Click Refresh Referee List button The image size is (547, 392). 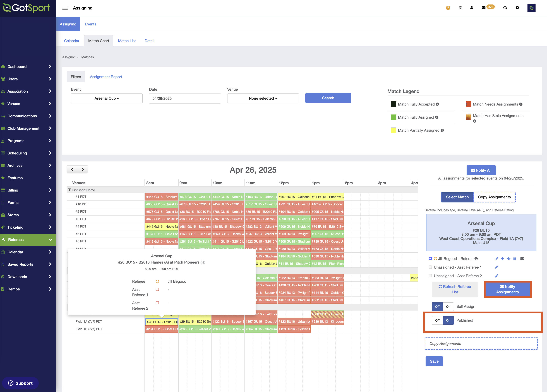455,289
